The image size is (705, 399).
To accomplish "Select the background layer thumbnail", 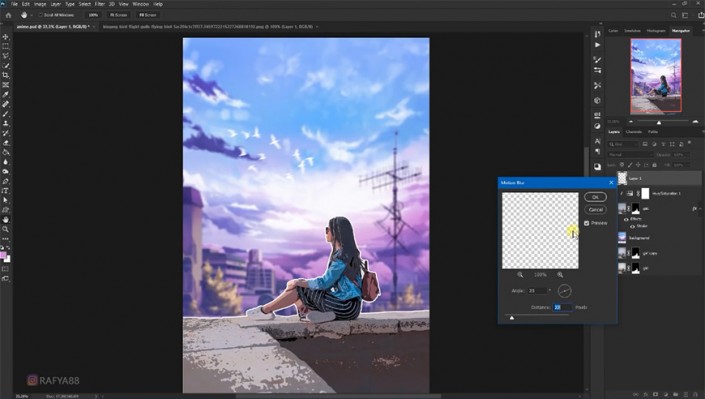I will click(622, 238).
